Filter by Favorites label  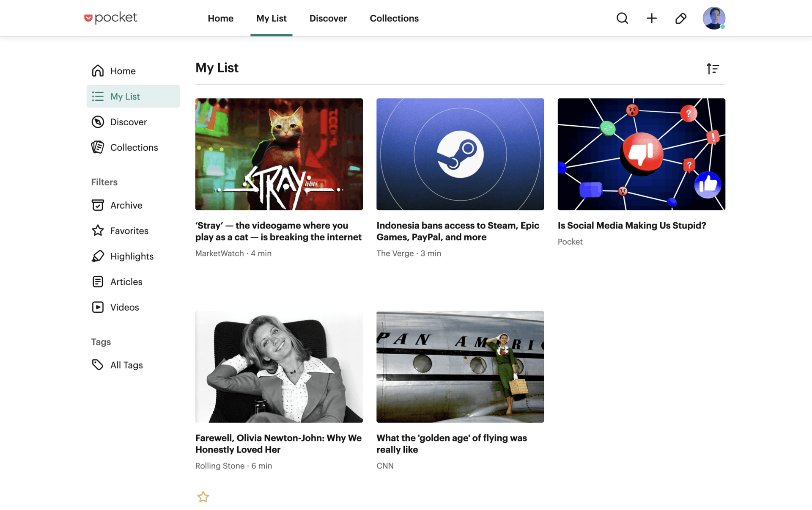129,231
